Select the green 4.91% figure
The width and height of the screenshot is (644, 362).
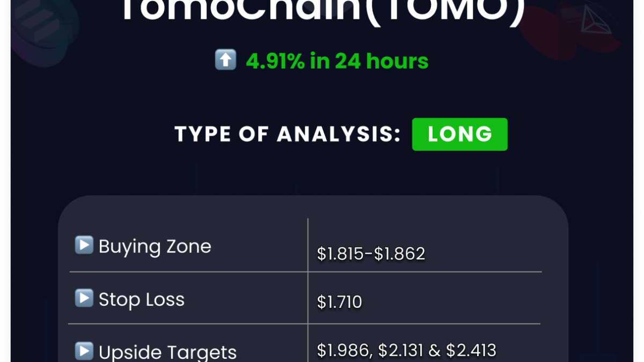coord(275,61)
